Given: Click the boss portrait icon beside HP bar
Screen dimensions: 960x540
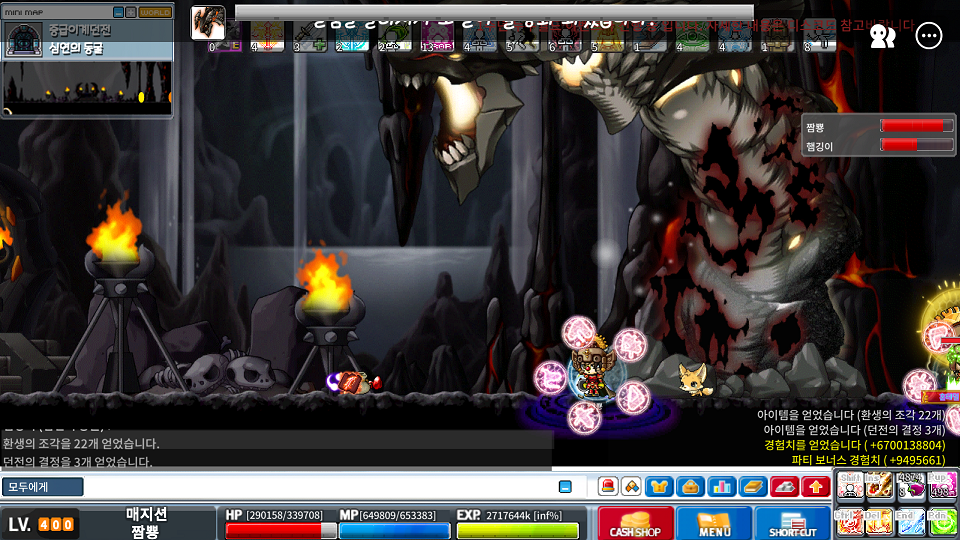Looking at the screenshot, I should coord(208,22).
